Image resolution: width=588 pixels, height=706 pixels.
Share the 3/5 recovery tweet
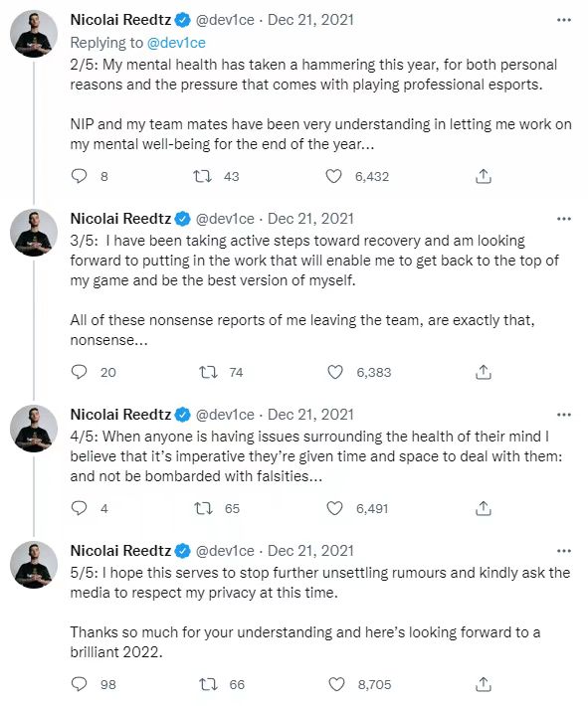click(x=483, y=372)
